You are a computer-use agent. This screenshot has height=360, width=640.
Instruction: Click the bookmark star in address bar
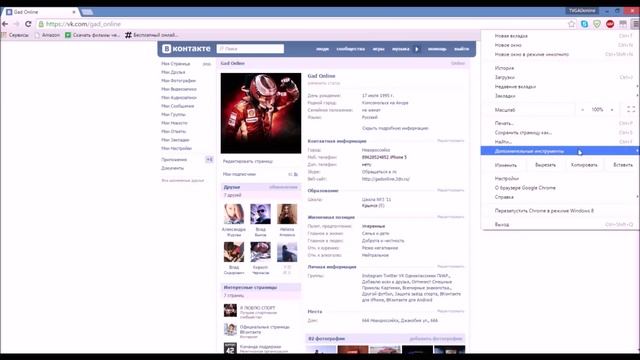(x=571, y=24)
